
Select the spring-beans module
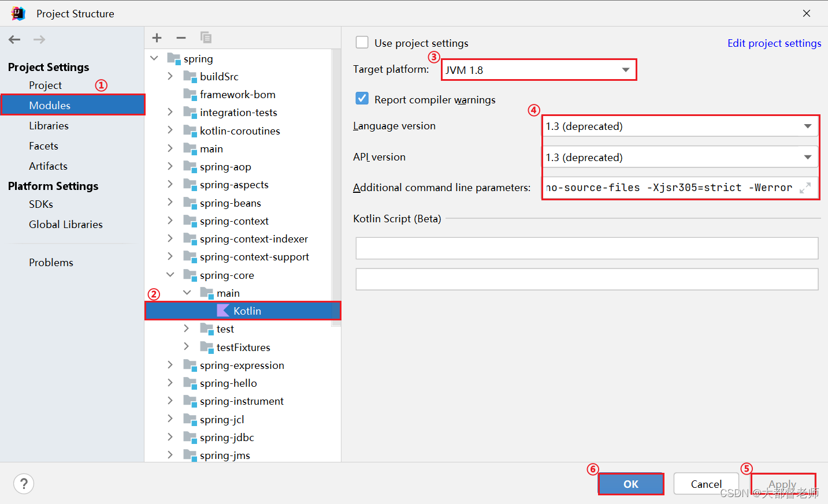click(x=231, y=203)
